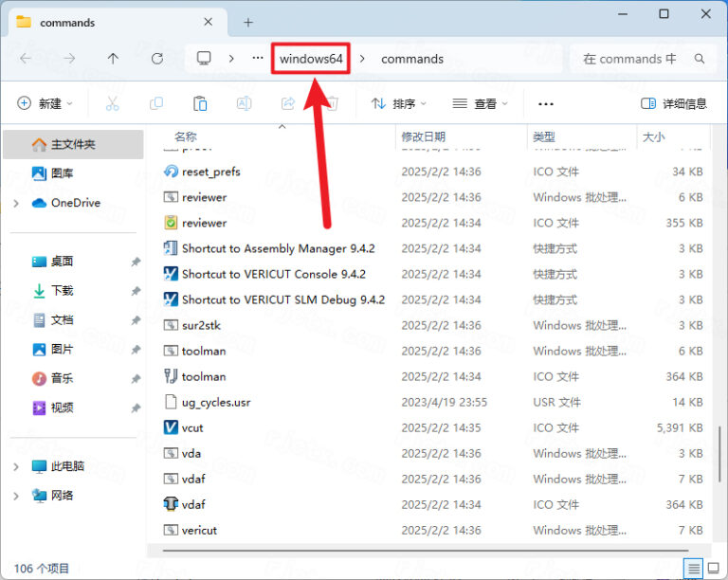Click the Paste clipboard icon in toolbar

coord(200,103)
